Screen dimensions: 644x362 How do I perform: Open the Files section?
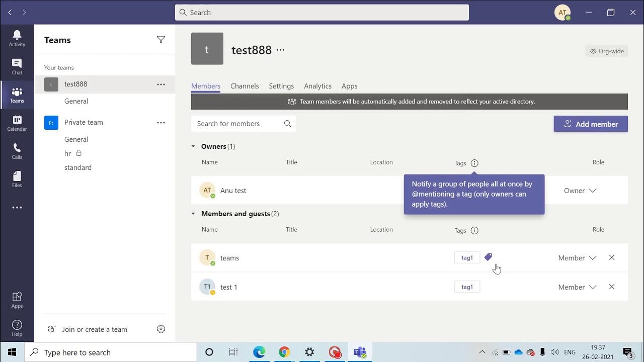pyautogui.click(x=17, y=179)
